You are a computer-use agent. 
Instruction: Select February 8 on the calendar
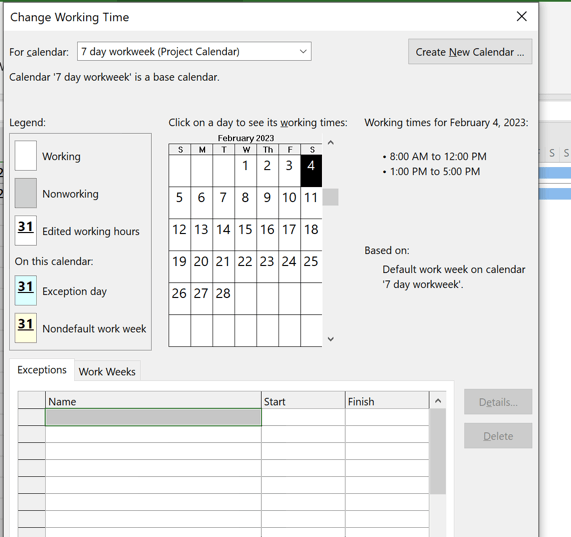coord(245,202)
